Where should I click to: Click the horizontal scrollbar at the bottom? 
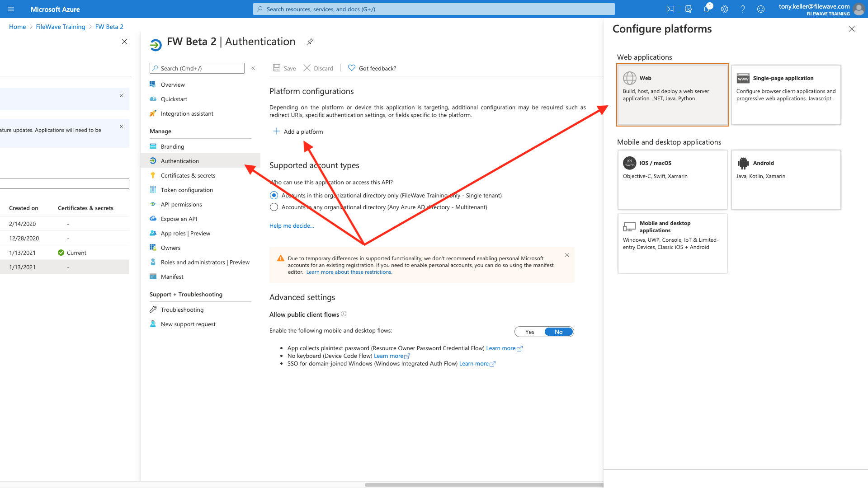pos(484,485)
